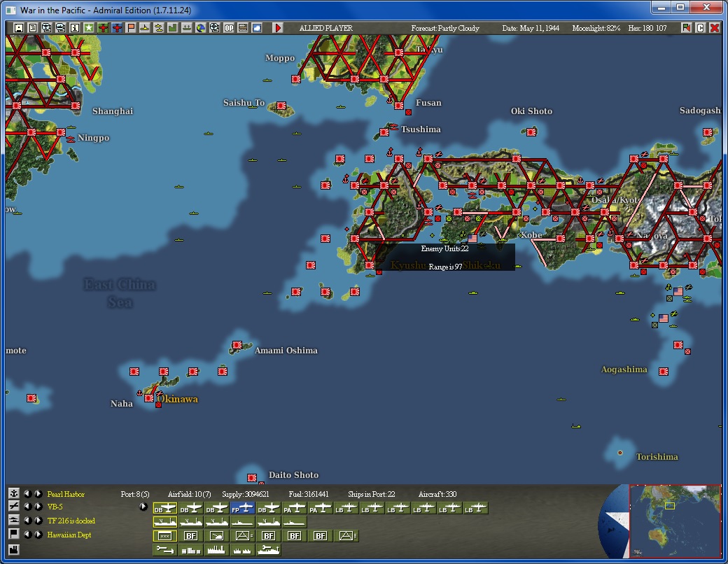This screenshot has width=728, height=564.
Task: Open the VB-5 air unit link
Action: click(55, 507)
